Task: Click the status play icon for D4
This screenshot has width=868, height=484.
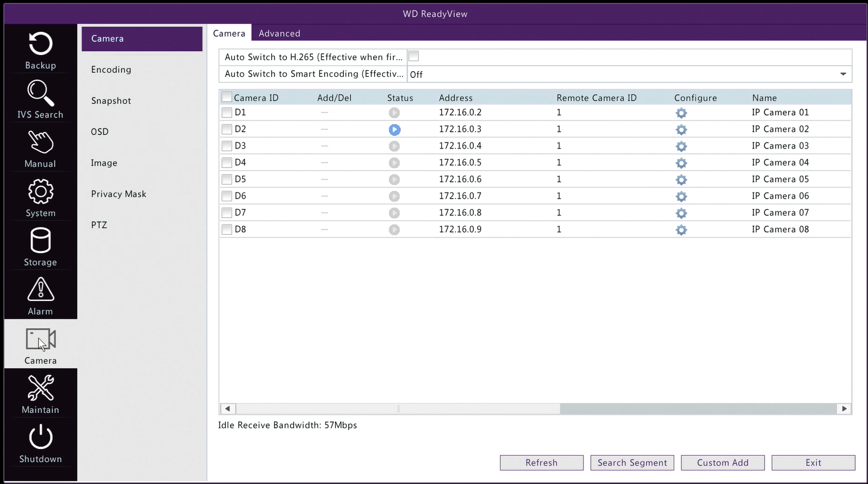Action: (394, 163)
